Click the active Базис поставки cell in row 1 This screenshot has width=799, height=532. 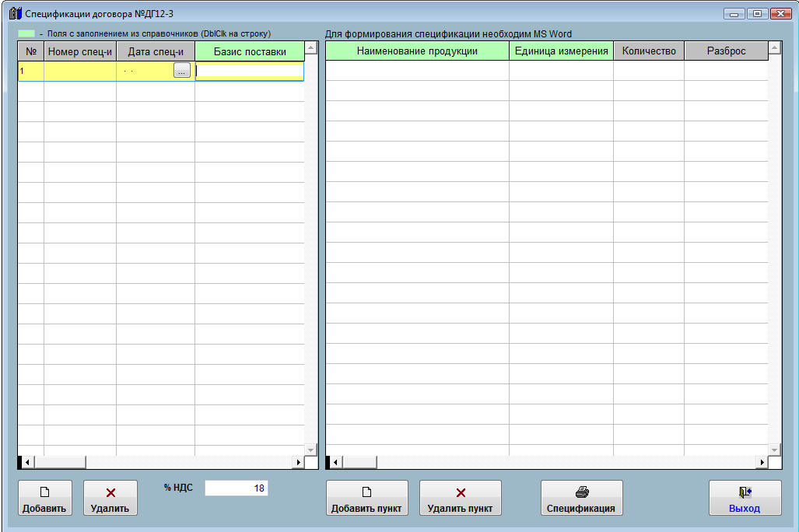tap(250, 71)
